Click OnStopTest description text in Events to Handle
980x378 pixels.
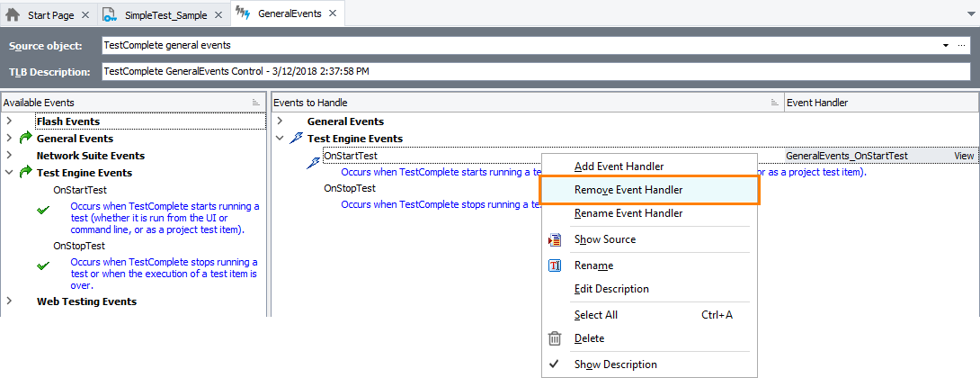pyautogui.click(x=441, y=204)
